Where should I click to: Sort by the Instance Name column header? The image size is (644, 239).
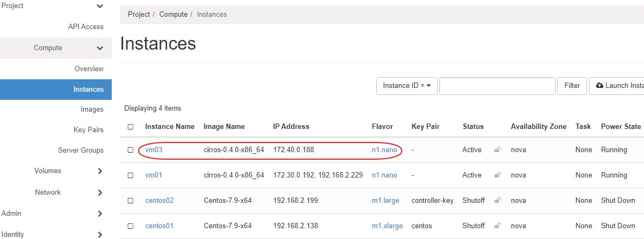170,127
